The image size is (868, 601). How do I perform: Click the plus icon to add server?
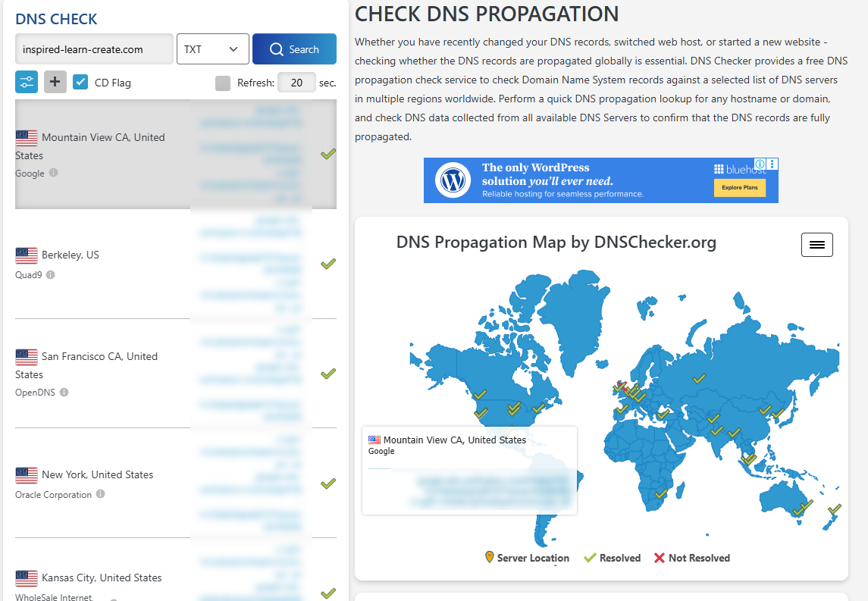coord(55,82)
